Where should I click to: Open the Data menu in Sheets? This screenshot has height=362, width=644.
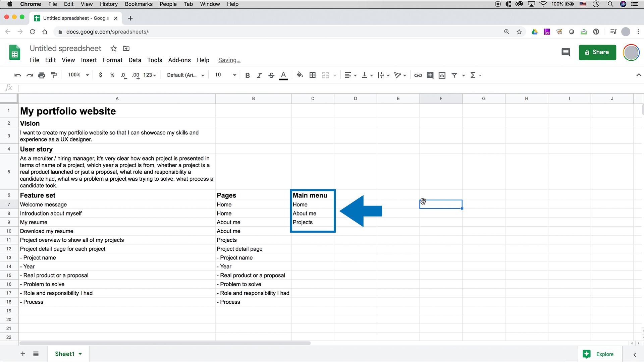coord(135,60)
